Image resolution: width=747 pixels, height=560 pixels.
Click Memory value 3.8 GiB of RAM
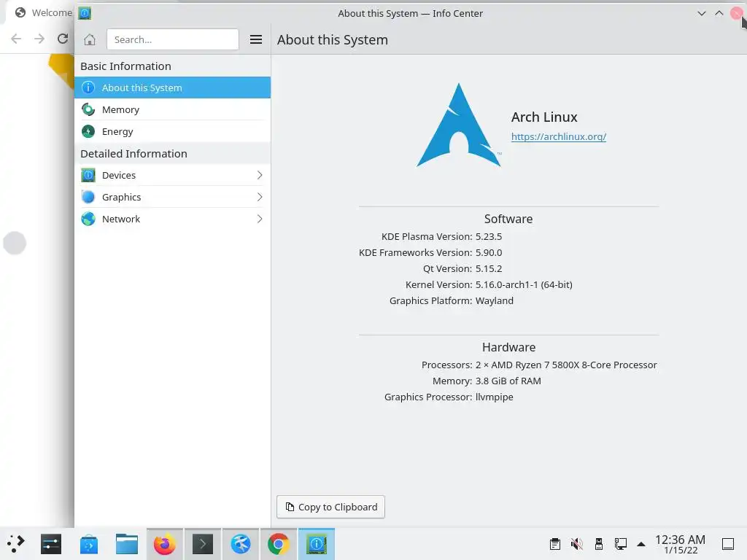pyautogui.click(x=508, y=381)
